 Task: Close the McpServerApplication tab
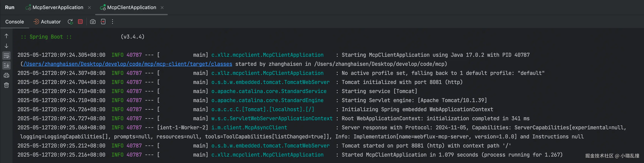[x=90, y=8]
